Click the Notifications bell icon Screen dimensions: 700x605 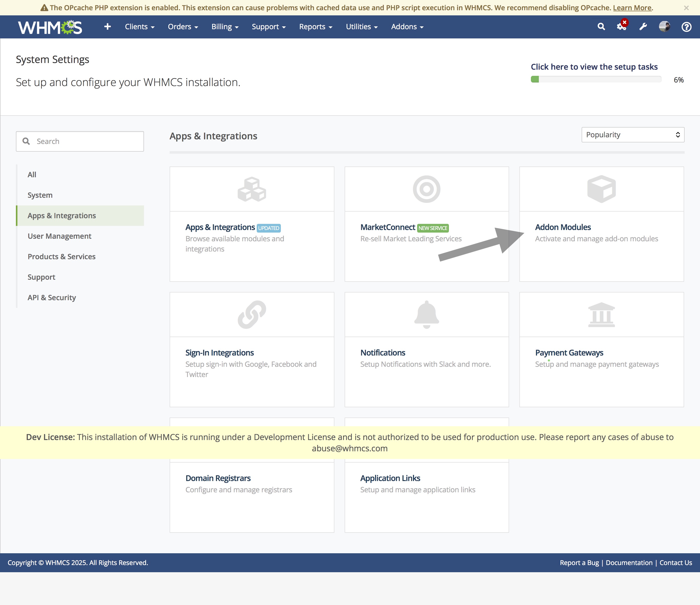(426, 315)
